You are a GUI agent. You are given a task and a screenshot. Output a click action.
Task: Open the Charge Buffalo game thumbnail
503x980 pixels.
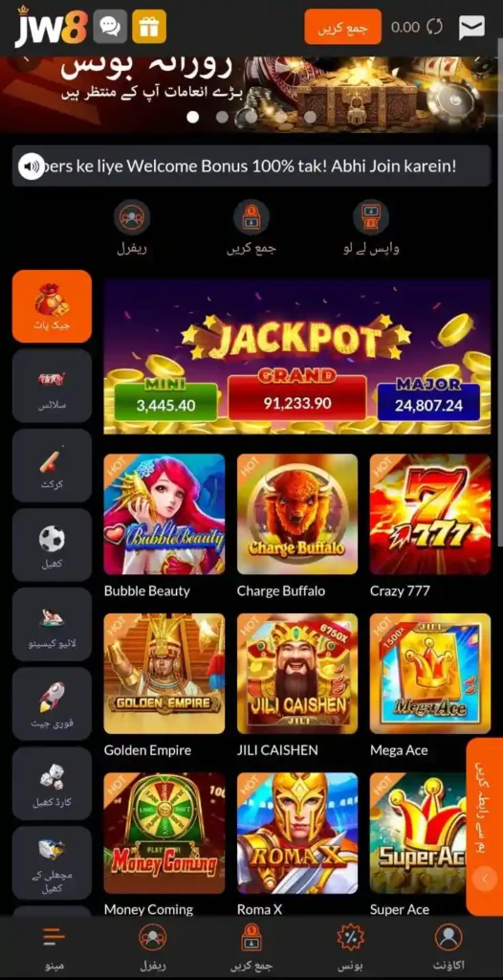tap(297, 514)
